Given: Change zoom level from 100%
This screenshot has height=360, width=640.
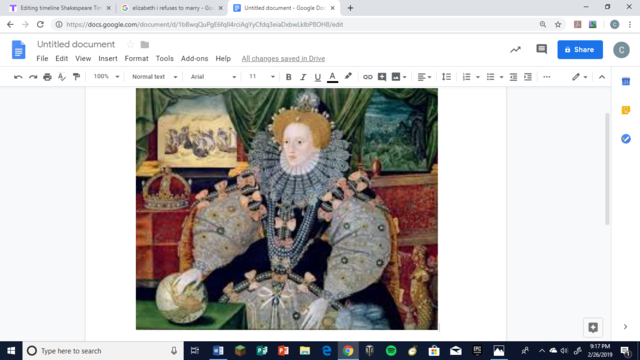Looking at the screenshot, I should click(106, 76).
